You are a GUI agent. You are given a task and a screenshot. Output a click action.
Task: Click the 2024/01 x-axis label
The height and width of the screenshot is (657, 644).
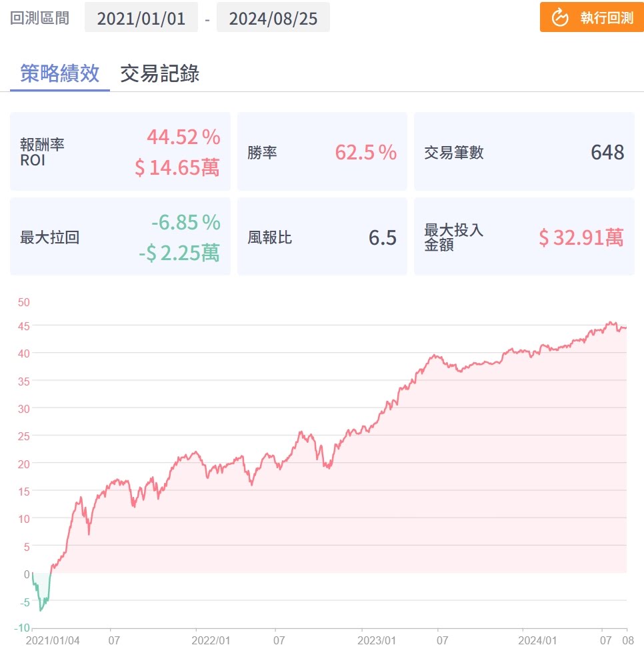click(x=537, y=640)
